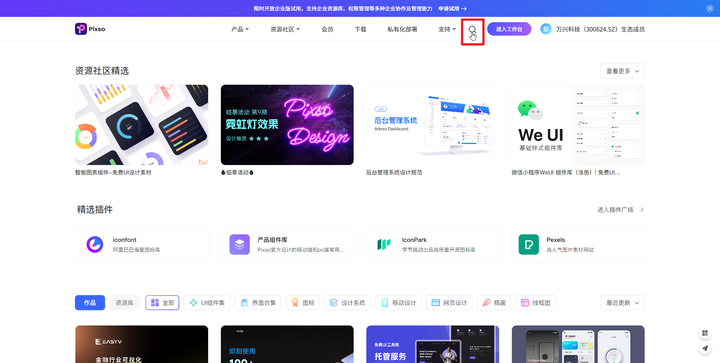Open the iconfont plugin icon

click(95, 244)
